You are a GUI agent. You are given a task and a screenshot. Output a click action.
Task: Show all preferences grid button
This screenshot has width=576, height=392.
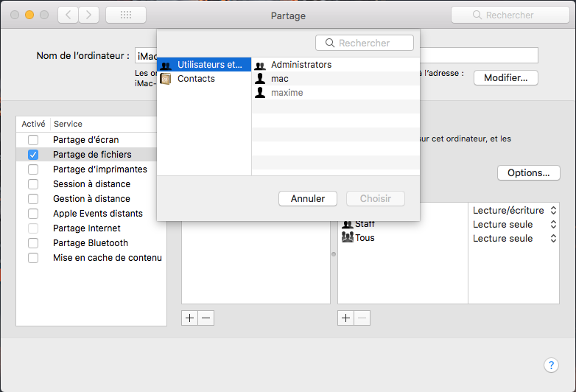(x=125, y=15)
